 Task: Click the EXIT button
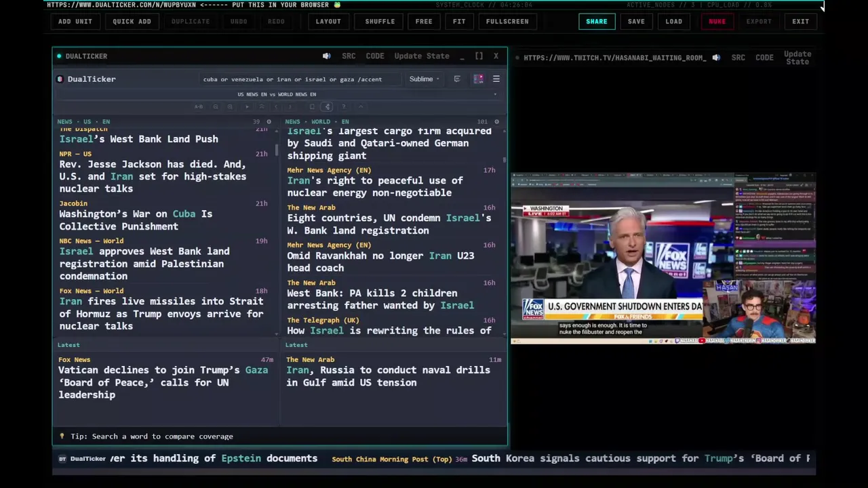click(800, 21)
